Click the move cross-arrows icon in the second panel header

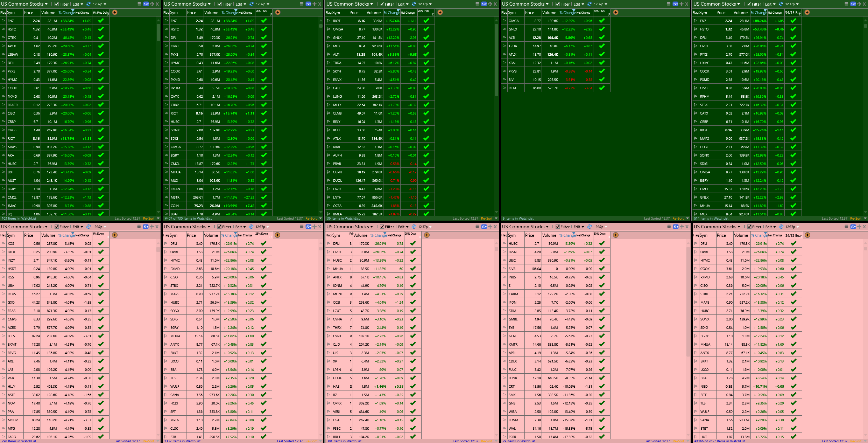(314, 4)
